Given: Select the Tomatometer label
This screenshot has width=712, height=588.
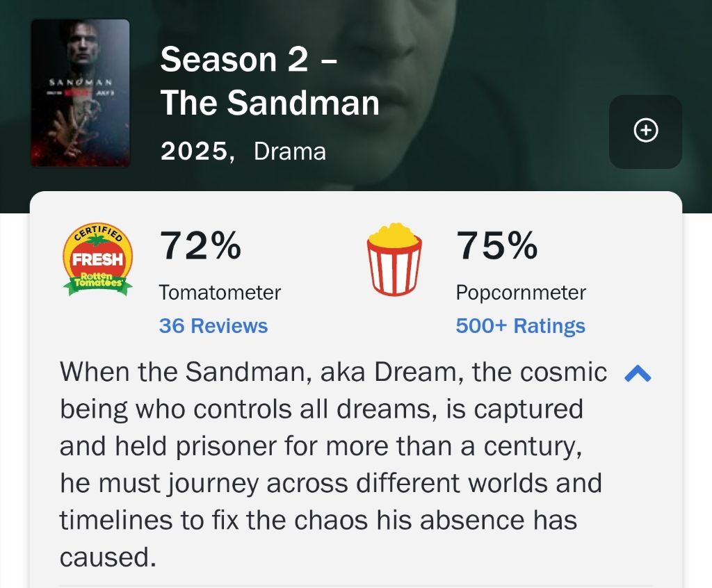Looking at the screenshot, I should pyautogui.click(x=220, y=293).
